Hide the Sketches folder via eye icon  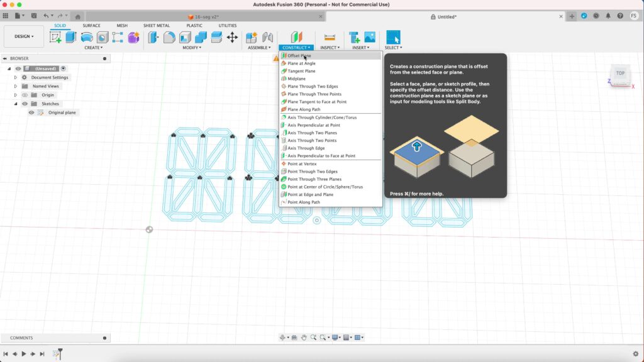point(25,104)
